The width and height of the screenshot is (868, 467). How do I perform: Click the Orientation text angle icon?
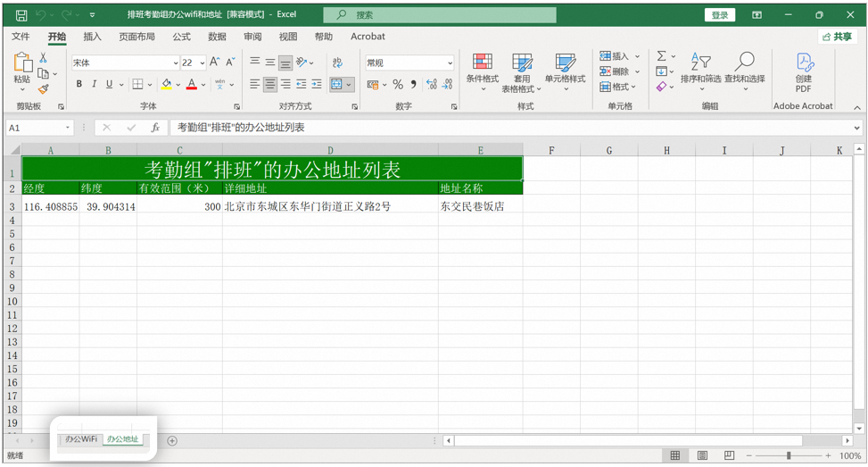click(302, 62)
